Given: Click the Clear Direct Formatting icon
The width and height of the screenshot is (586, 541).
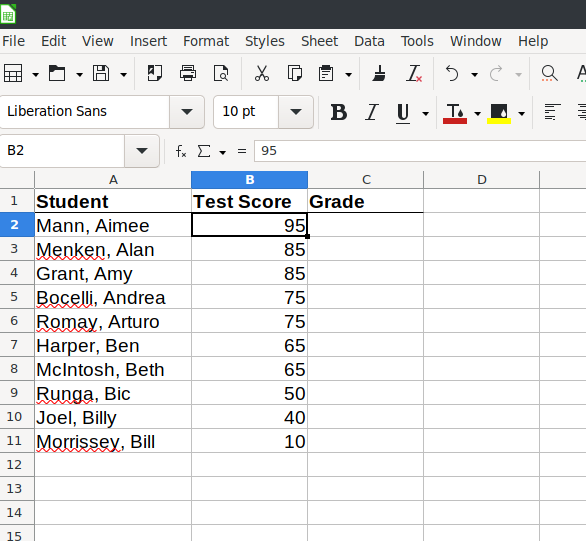Looking at the screenshot, I should click(x=414, y=73).
